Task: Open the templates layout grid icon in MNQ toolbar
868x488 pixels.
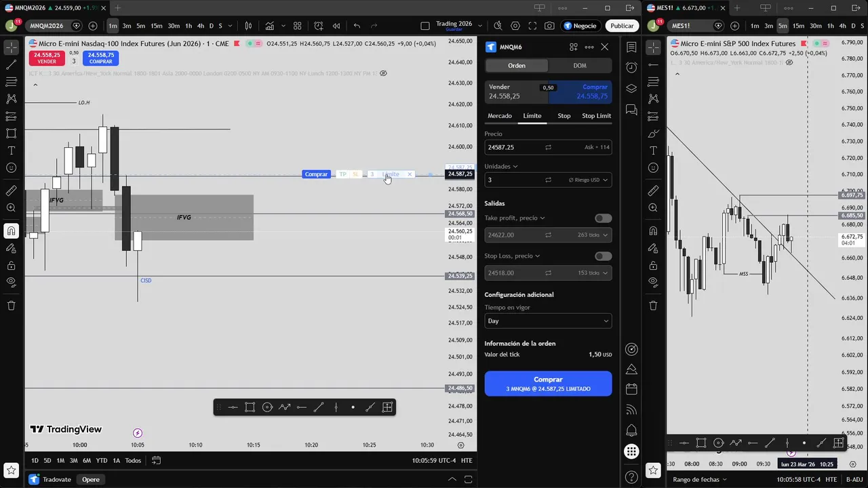Action: point(297,26)
